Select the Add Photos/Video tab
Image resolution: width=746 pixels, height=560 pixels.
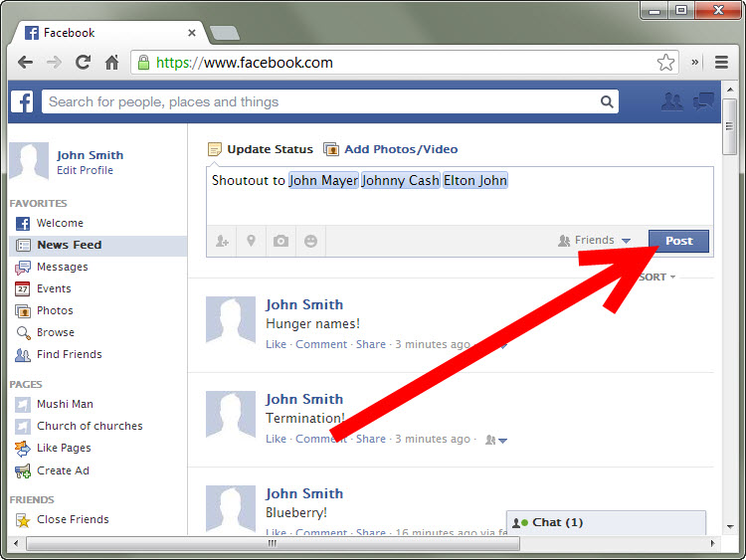pos(391,149)
